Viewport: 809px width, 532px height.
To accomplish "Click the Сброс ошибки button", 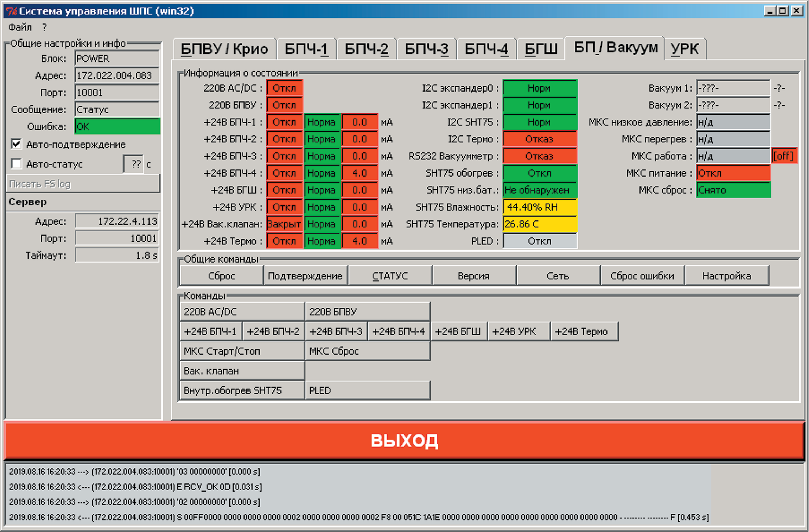I will point(642,276).
